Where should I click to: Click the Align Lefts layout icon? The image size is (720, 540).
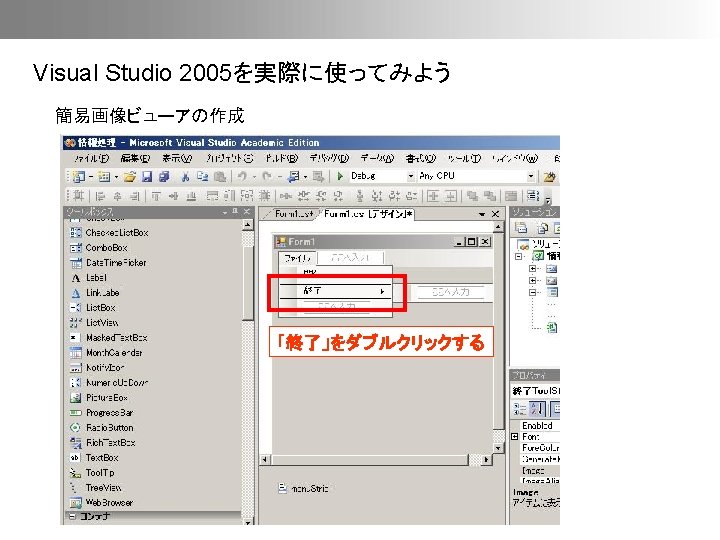click(x=100, y=197)
